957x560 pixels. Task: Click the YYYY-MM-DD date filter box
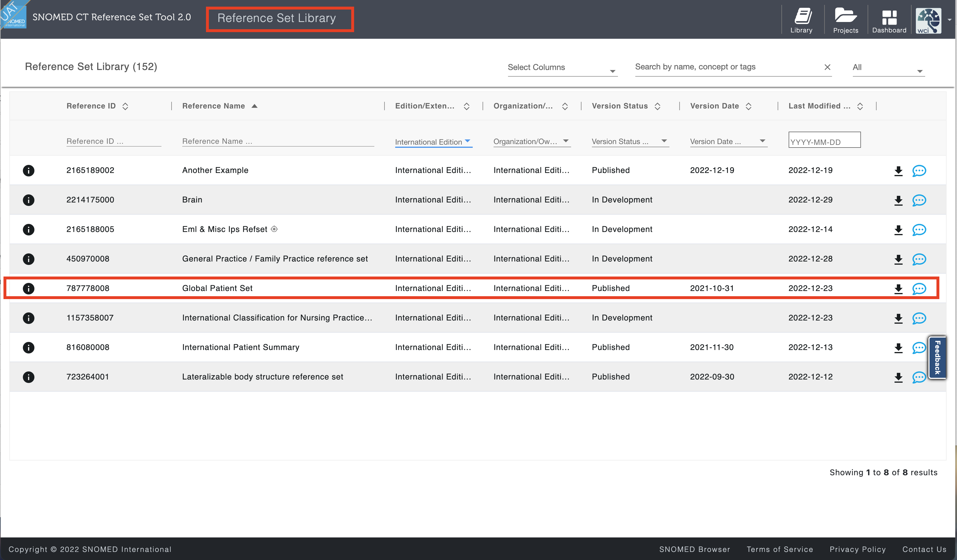pos(825,140)
